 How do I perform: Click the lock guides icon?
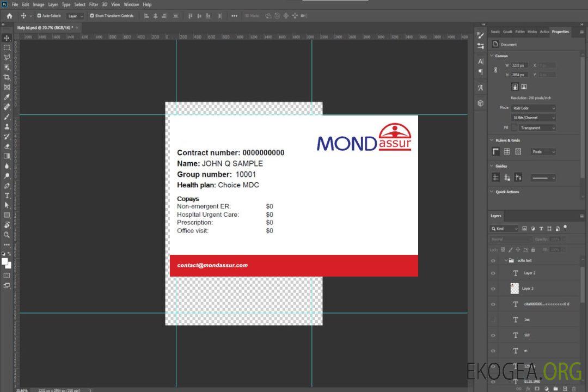coord(518,177)
